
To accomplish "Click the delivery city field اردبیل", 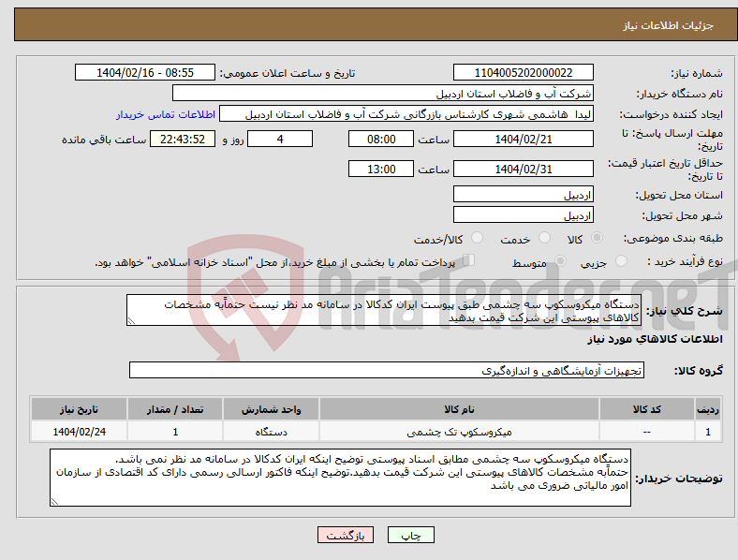I will point(523,215).
